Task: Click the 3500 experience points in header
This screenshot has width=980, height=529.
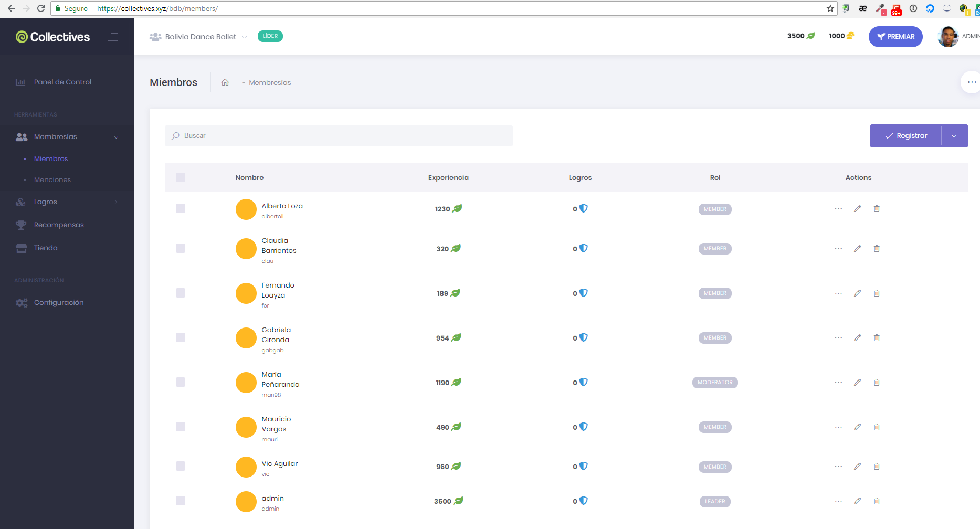Action: click(801, 36)
